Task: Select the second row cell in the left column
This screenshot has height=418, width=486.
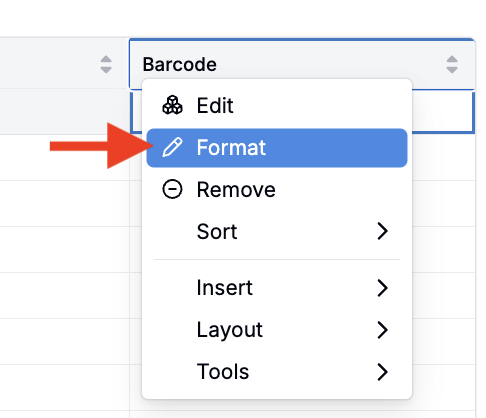Action: coord(64,158)
